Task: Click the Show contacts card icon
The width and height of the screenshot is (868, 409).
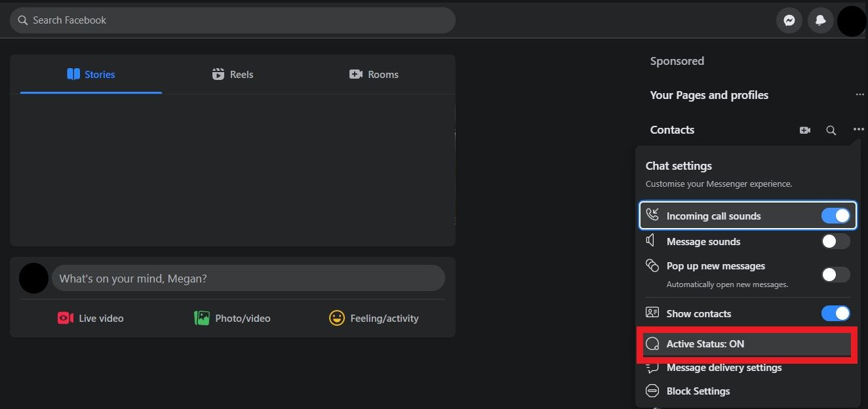Action: tap(652, 313)
